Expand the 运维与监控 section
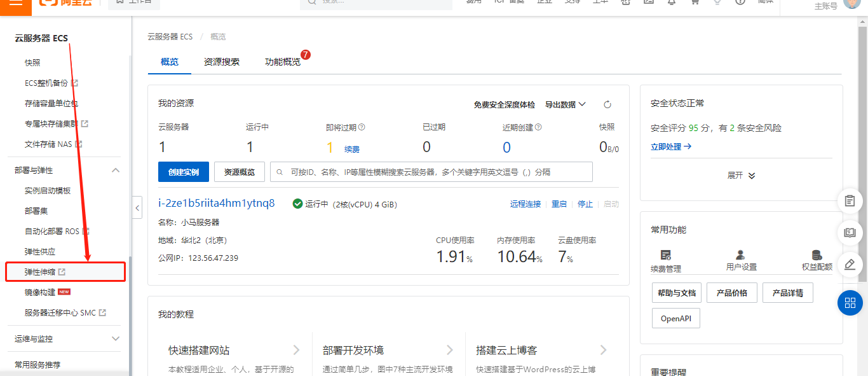868x376 pixels. coord(116,338)
